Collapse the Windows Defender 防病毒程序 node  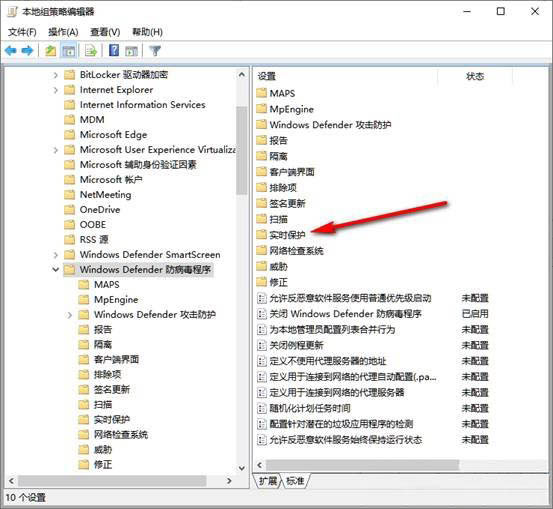click(55, 269)
